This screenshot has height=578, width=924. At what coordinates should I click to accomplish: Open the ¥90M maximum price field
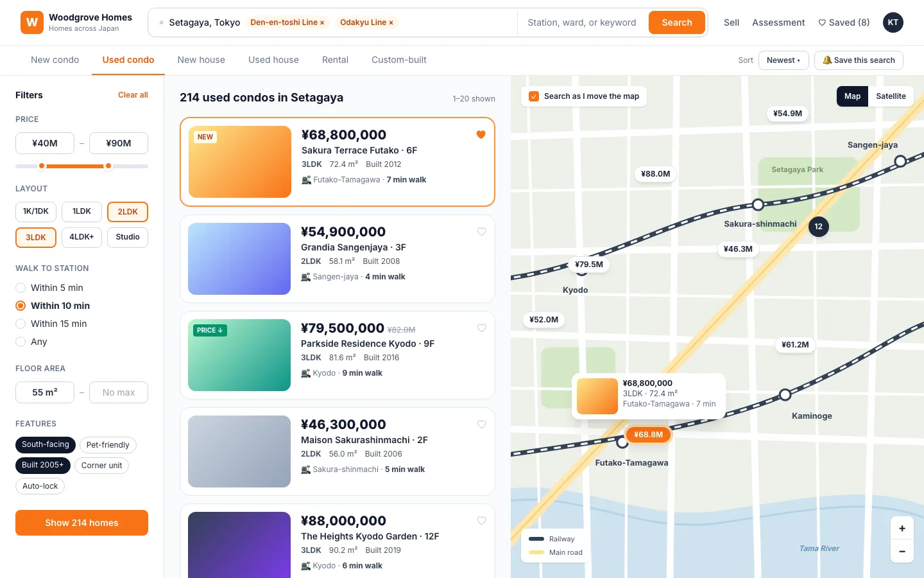click(119, 143)
